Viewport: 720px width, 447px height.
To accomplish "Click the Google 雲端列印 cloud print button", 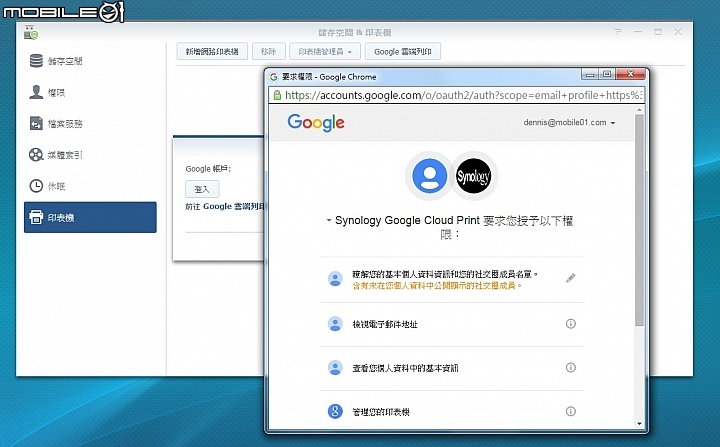I will click(403, 51).
